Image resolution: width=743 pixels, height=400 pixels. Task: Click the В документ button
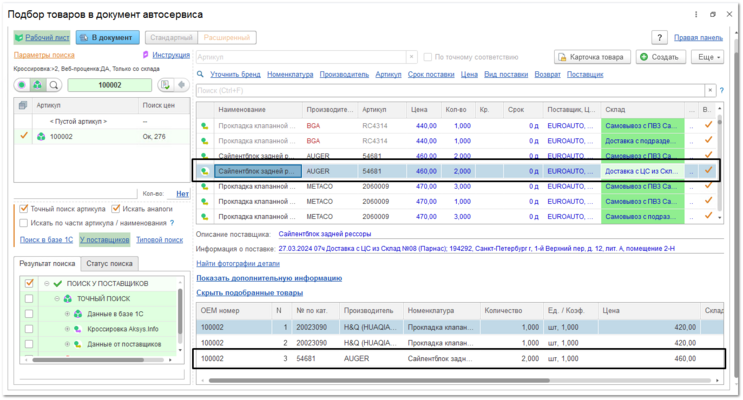[x=108, y=37]
